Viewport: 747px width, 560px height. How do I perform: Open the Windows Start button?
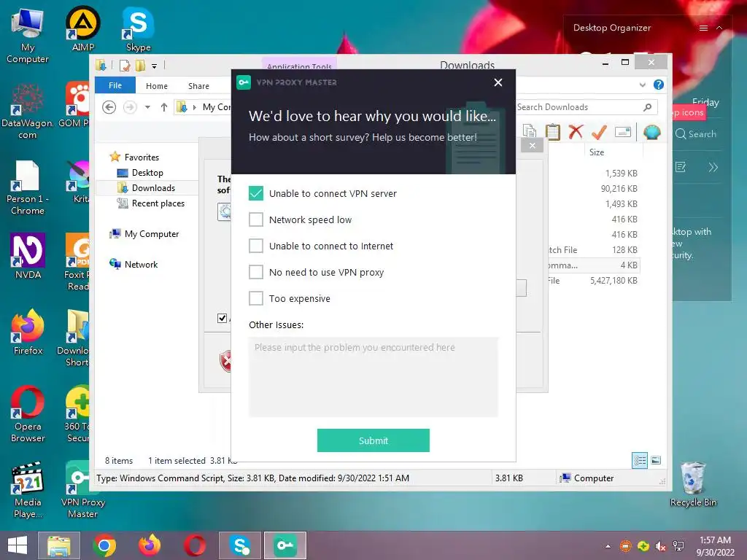pyautogui.click(x=18, y=545)
